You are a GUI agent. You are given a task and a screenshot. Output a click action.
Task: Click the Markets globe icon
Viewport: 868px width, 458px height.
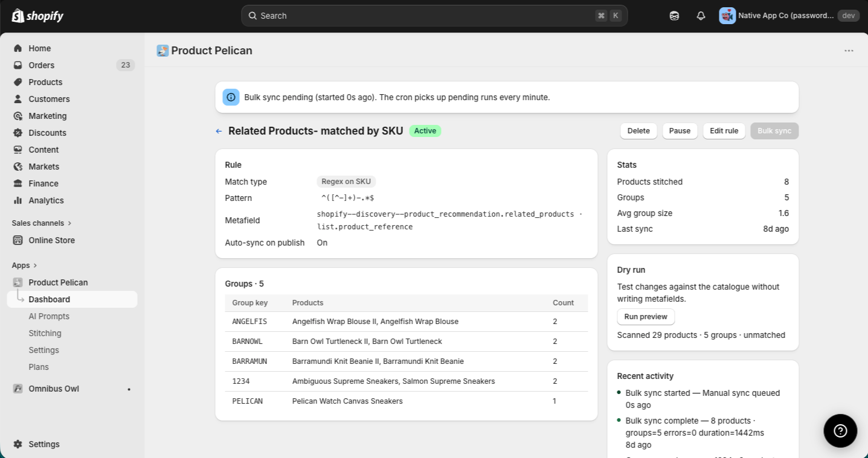[x=18, y=167]
